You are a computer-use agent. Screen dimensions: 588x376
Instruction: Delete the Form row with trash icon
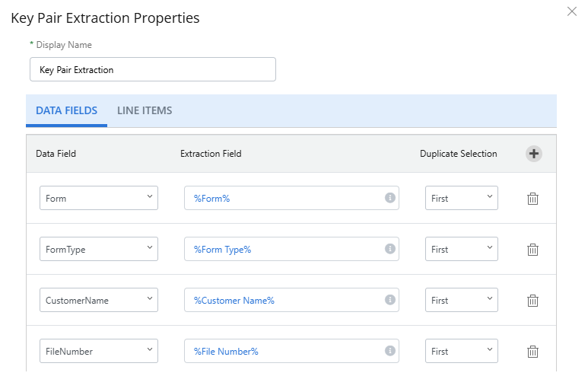[x=533, y=199]
